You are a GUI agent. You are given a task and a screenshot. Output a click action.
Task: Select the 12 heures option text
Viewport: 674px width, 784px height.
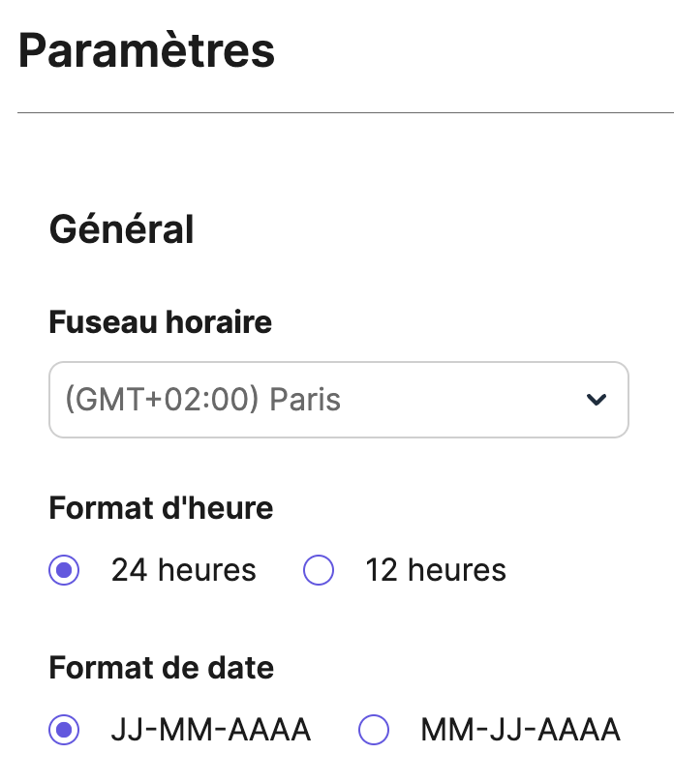click(x=434, y=570)
